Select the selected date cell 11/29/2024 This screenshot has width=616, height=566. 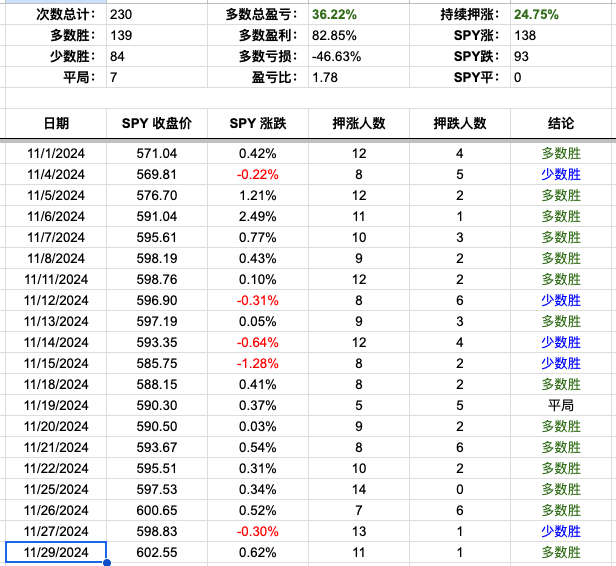(x=56, y=552)
